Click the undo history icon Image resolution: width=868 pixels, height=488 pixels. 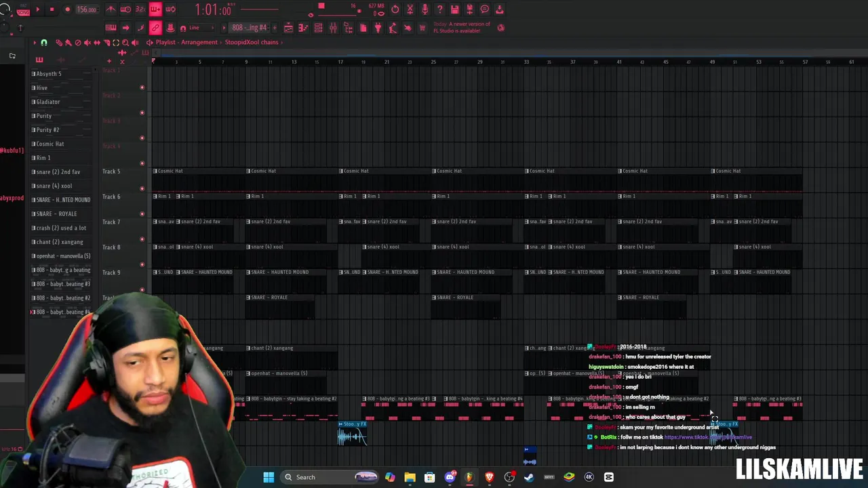pyautogui.click(x=395, y=9)
